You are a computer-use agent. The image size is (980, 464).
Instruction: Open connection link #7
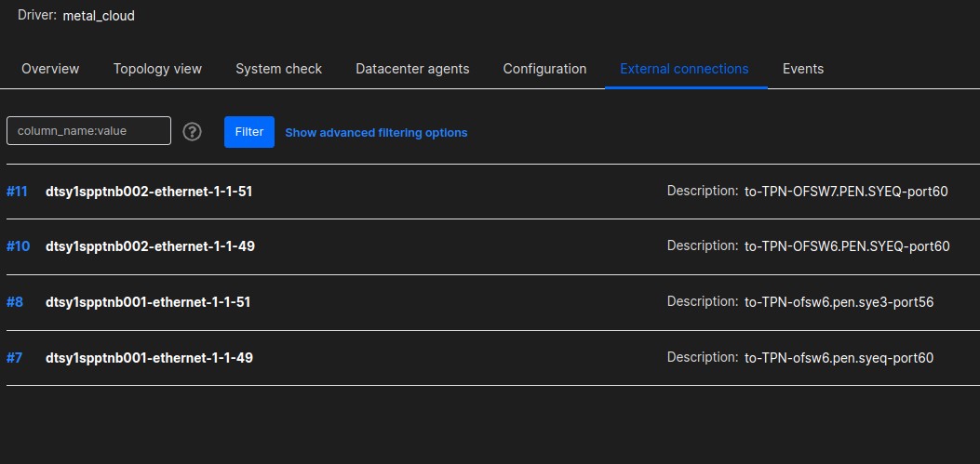point(14,358)
